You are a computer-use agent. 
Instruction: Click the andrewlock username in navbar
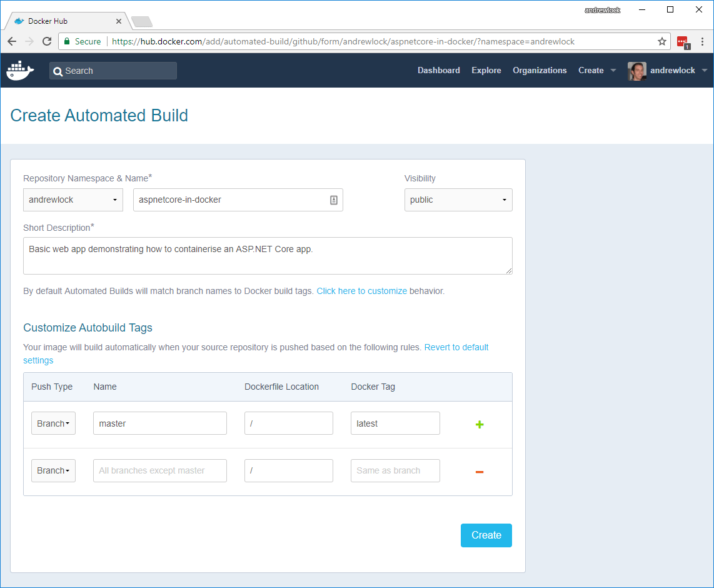(x=673, y=70)
